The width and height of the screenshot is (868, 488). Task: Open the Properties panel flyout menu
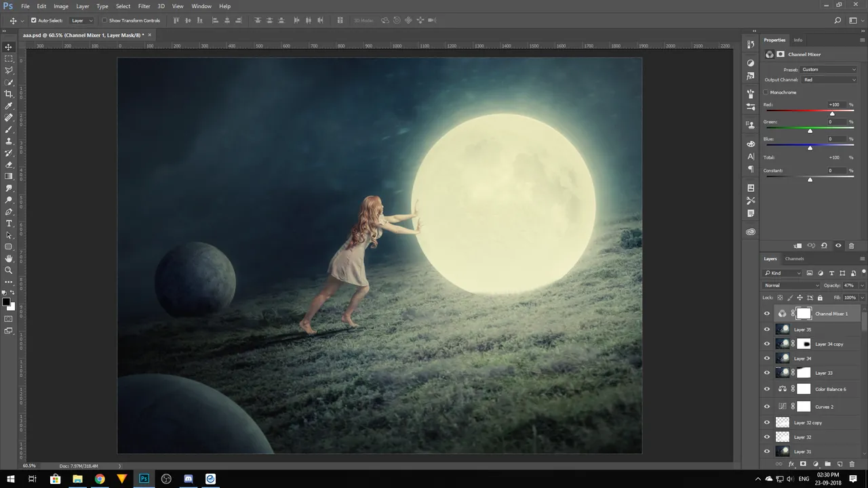(862, 40)
